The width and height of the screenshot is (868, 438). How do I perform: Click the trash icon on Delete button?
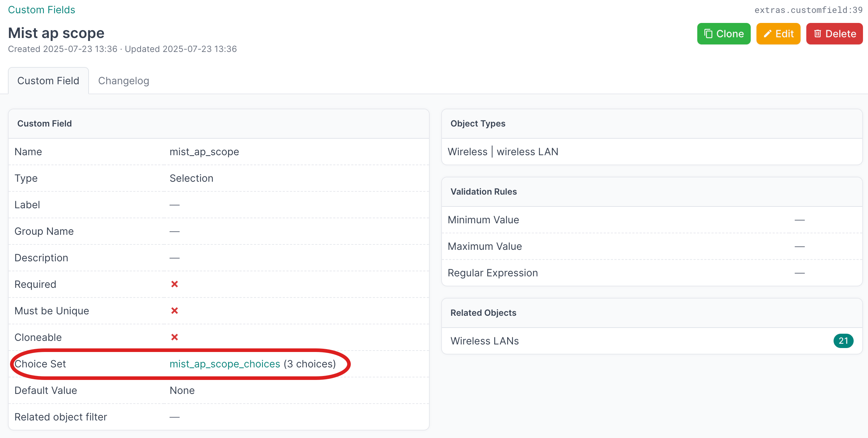click(x=817, y=34)
